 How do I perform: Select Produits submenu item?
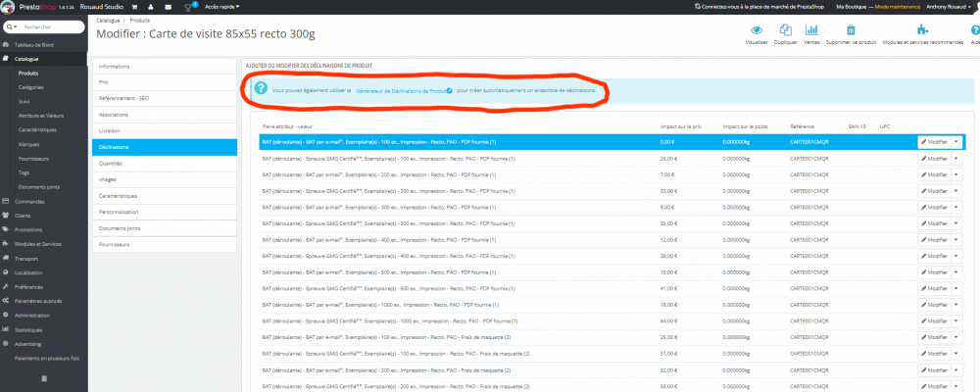point(28,73)
